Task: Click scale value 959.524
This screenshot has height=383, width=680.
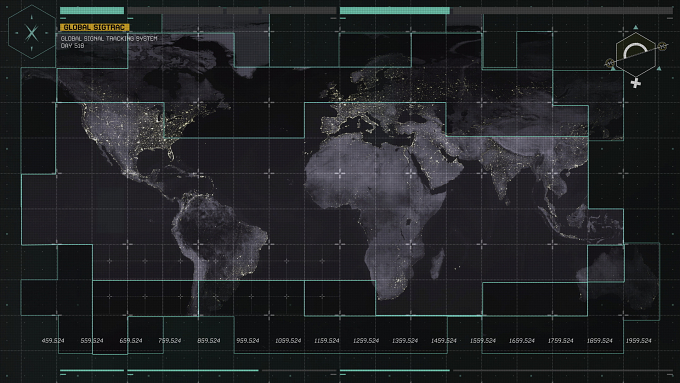Action: click(x=248, y=340)
